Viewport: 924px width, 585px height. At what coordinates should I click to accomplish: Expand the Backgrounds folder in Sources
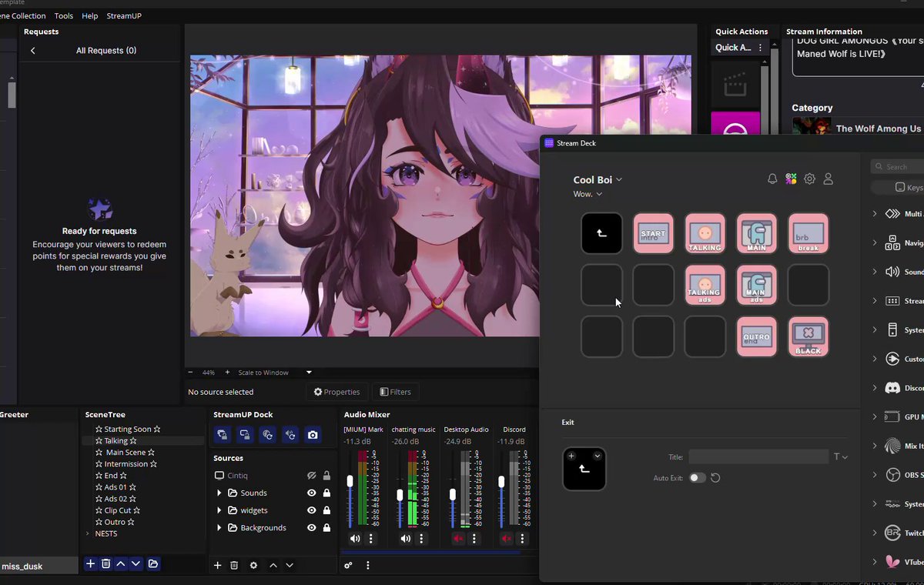(219, 527)
